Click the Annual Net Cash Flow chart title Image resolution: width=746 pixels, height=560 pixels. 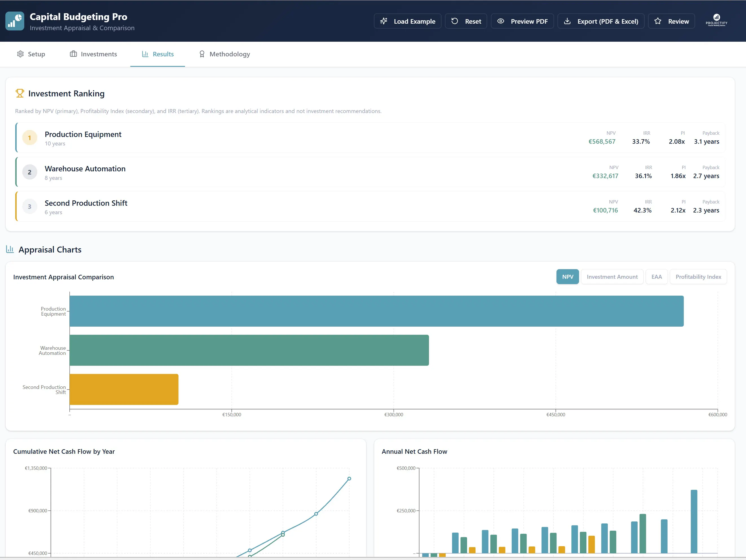click(x=414, y=451)
